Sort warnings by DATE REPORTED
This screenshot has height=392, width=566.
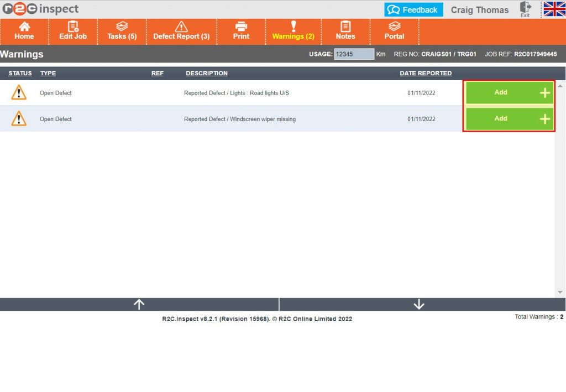[x=426, y=73]
